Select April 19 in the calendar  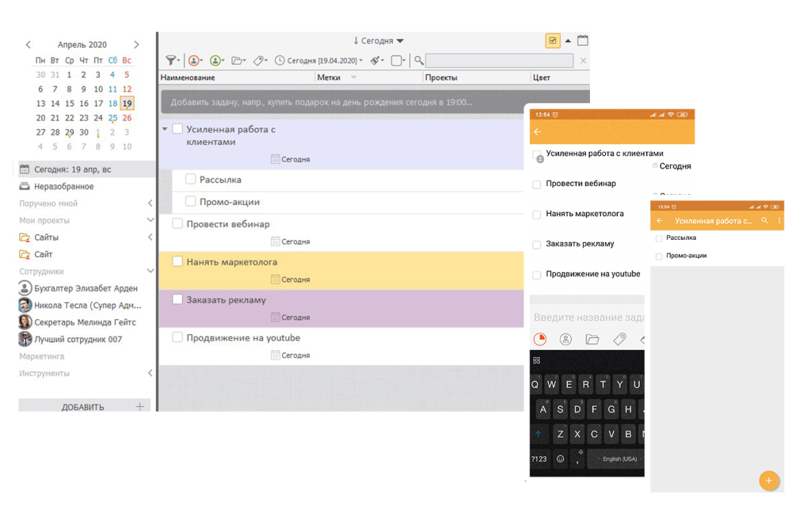pyautogui.click(x=128, y=104)
